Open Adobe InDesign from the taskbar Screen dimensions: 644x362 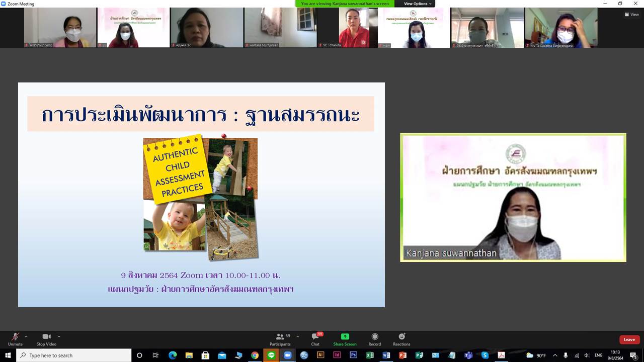[x=337, y=355]
